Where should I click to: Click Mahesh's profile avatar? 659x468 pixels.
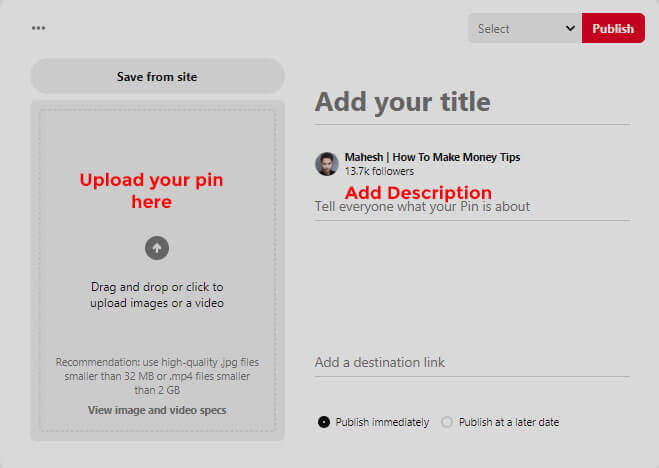click(x=327, y=164)
